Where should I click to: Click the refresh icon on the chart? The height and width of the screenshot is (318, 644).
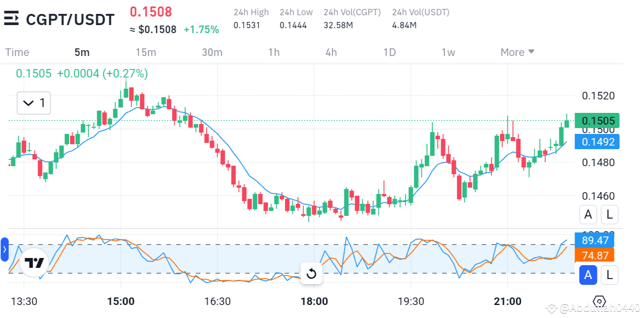pos(312,274)
